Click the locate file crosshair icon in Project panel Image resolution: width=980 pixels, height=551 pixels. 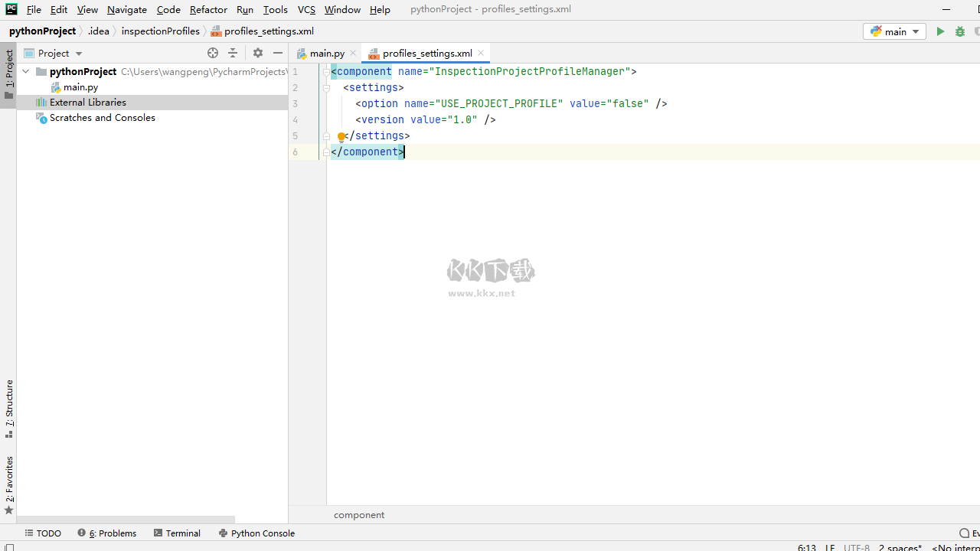(213, 53)
